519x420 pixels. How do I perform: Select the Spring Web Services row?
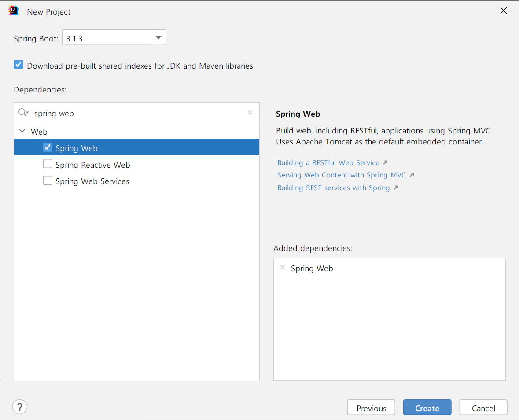(136, 181)
